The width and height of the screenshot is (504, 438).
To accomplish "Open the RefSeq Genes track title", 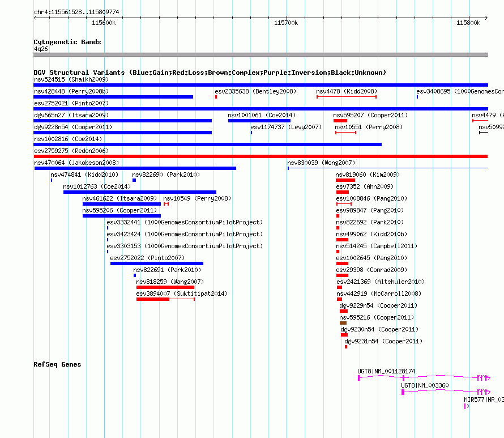I will click(57, 364).
